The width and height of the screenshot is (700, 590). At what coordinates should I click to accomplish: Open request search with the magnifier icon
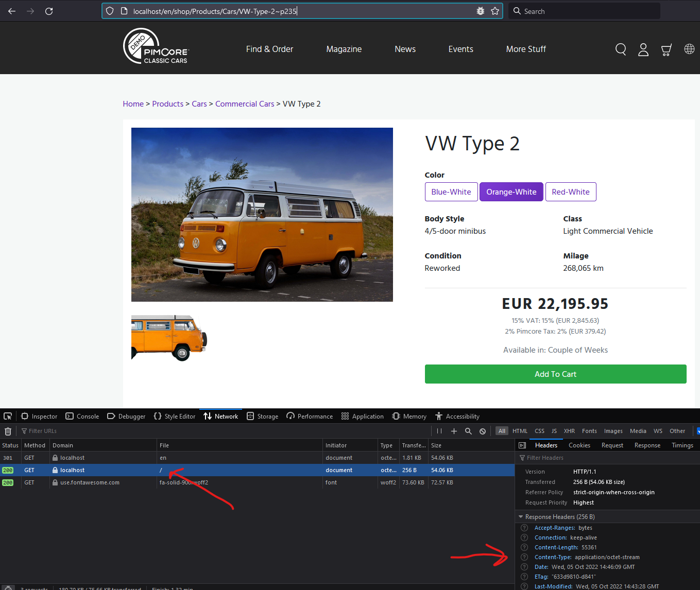coord(468,431)
